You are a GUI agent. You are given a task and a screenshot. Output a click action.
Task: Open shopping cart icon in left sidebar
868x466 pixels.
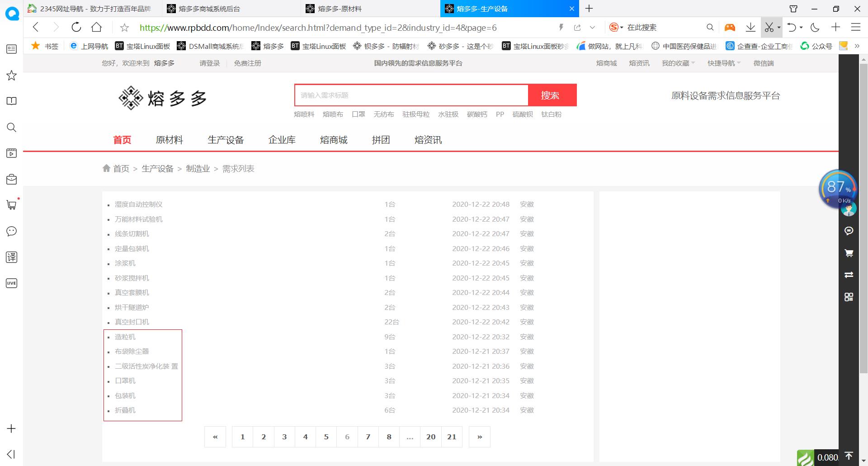tap(11, 205)
